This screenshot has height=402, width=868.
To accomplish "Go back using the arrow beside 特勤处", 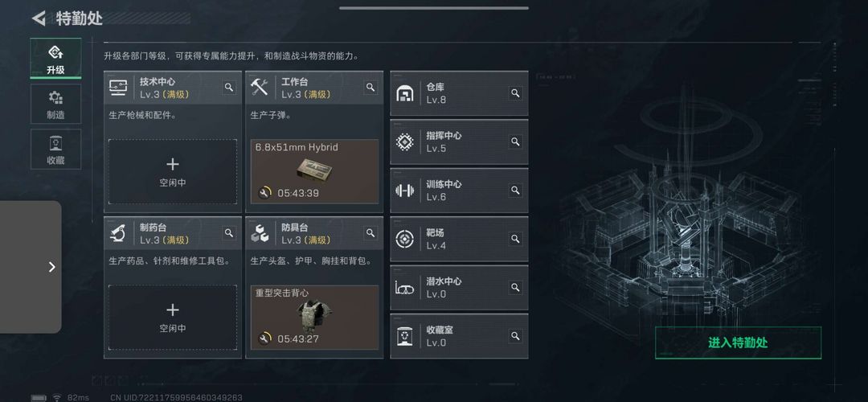I will pyautogui.click(x=39, y=18).
